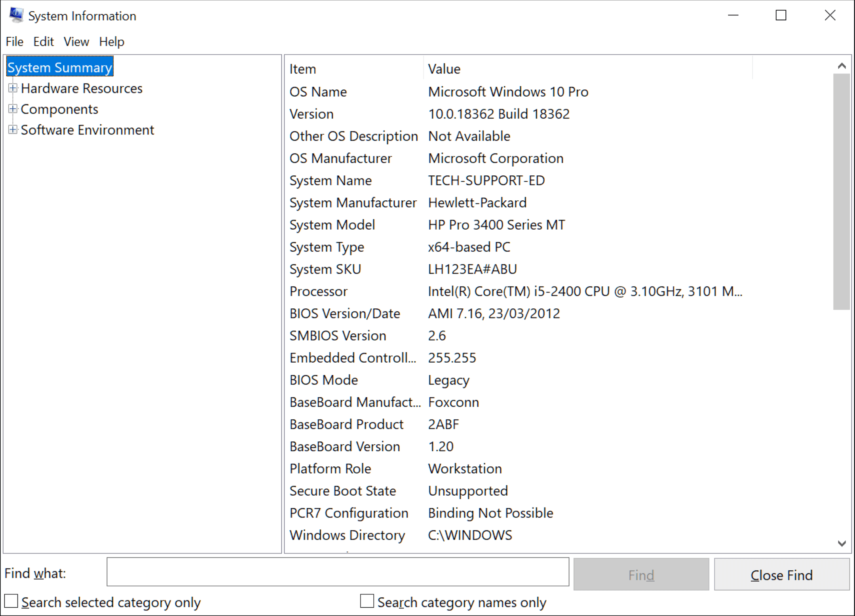This screenshot has width=855, height=616.
Task: Select the Windows Directory row
Action: point(519,535)
